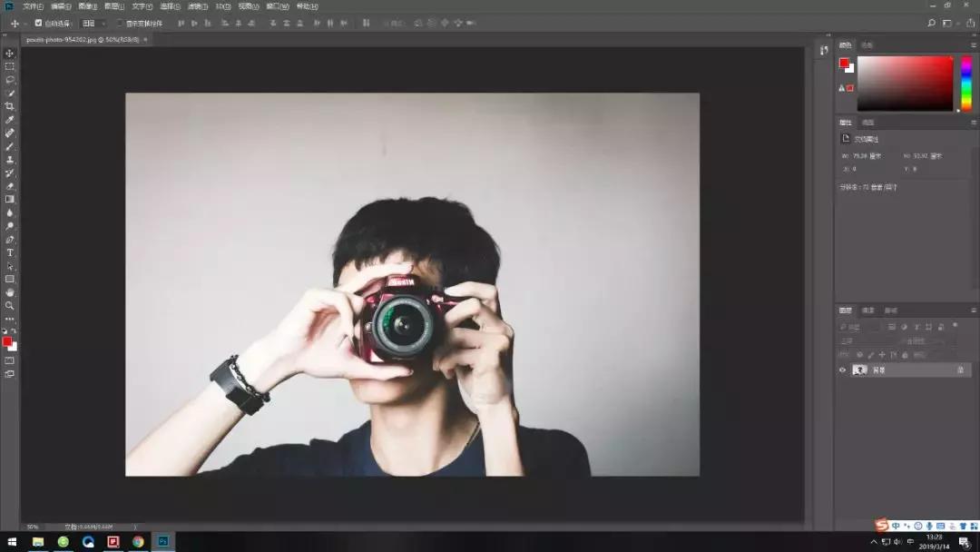980x552 pixels.
Task: Click the search magnifier in options bar
Action: [x=931, y=23]
